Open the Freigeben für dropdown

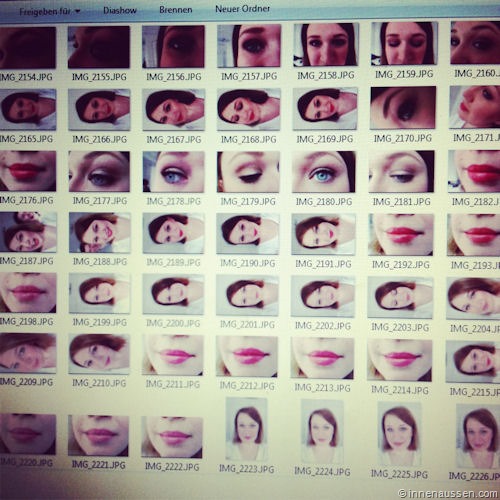[x=49, y=12]
